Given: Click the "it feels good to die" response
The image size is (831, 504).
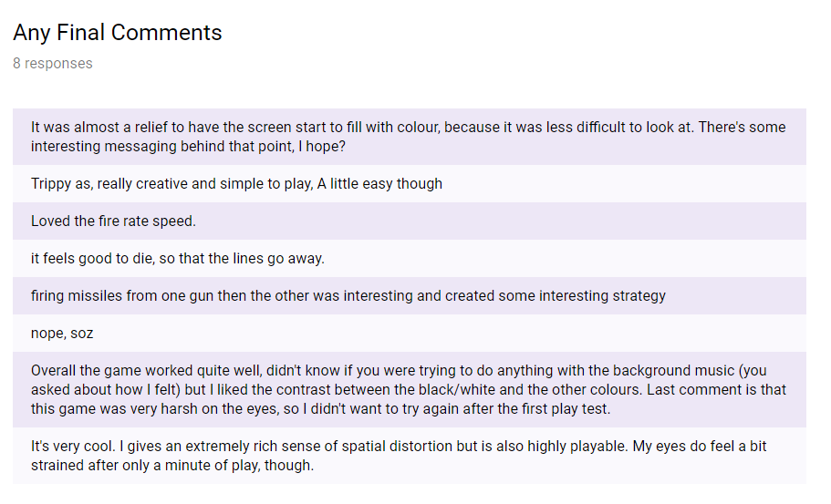Looking at the screenshot, I should [x=177, y=258].
